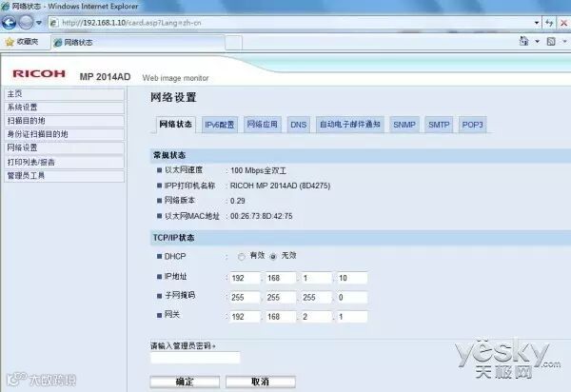Select DHCP 无效 radio button
Image resolution: width=571 pixels, height=392 pixels.
coord(273,257)
